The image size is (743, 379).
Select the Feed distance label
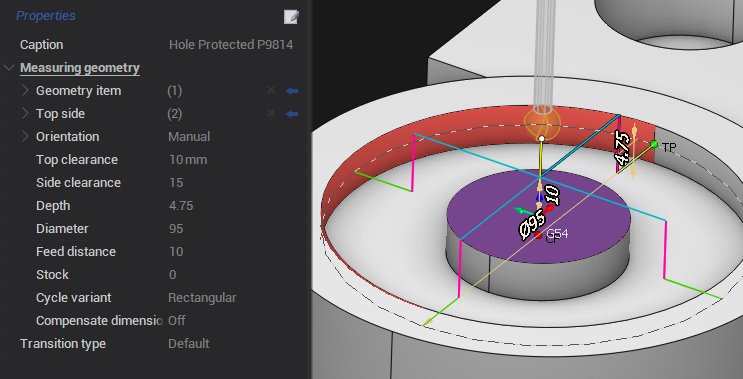click(76, 252)
